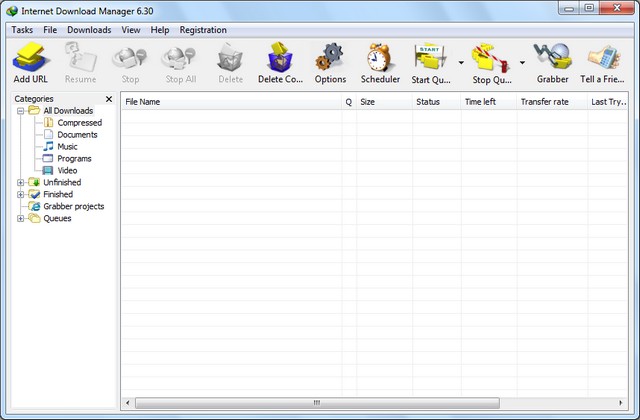This screenshot has height=420, width=640.
Task: Click the horizontal scrollbar right arrow
Action: (621, 403)
